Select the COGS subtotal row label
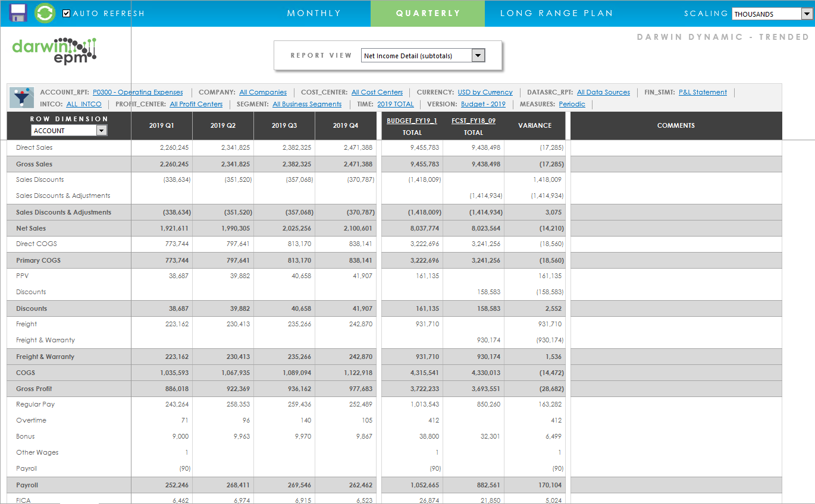 pos(26,373)
